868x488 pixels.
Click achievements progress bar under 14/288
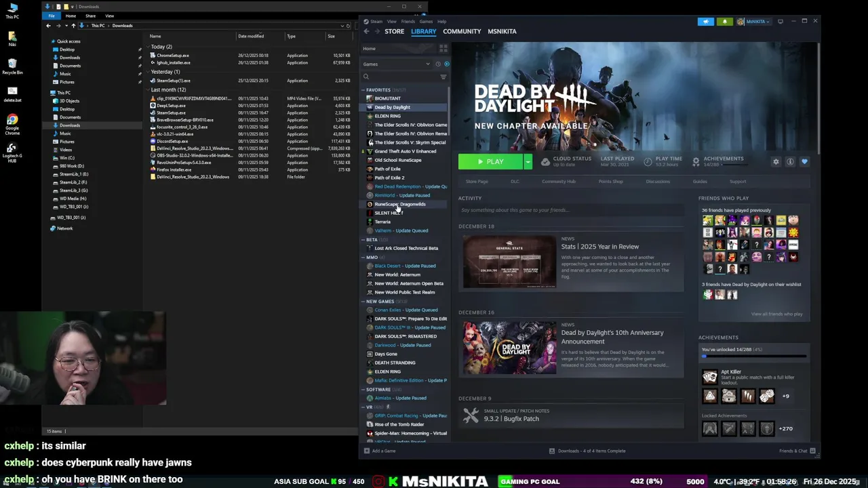point(754,356)
